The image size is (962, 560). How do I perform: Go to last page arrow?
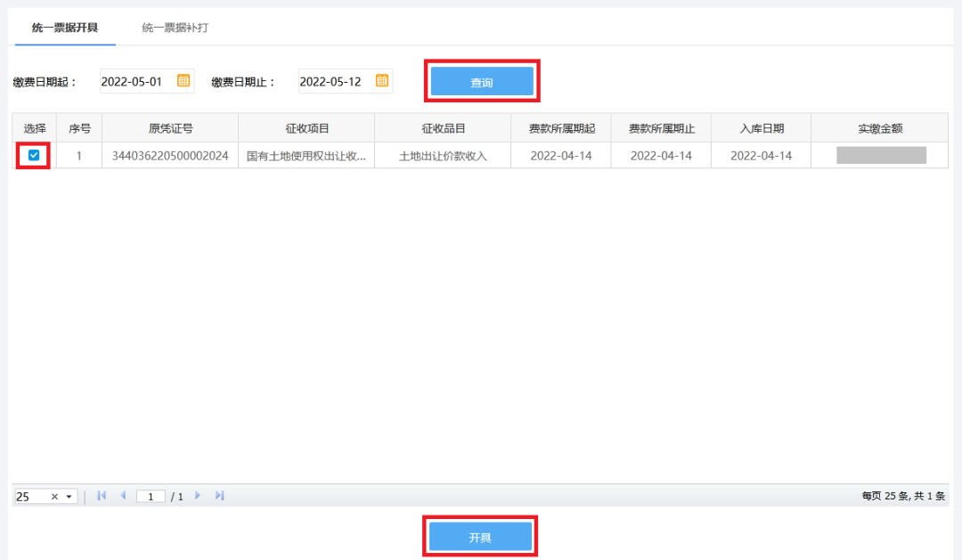tap(219, 496)
